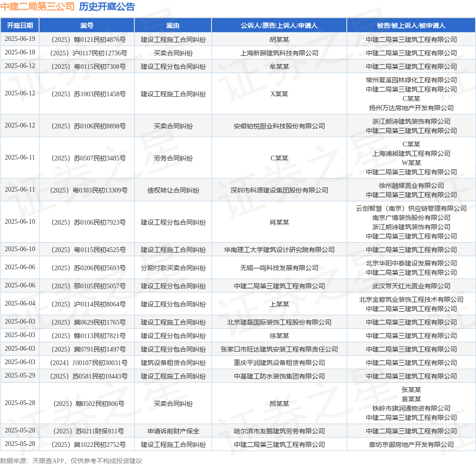
Task: Click defendant 扬州万达房地产开发有限公司
Action: [x=411, y=108]
